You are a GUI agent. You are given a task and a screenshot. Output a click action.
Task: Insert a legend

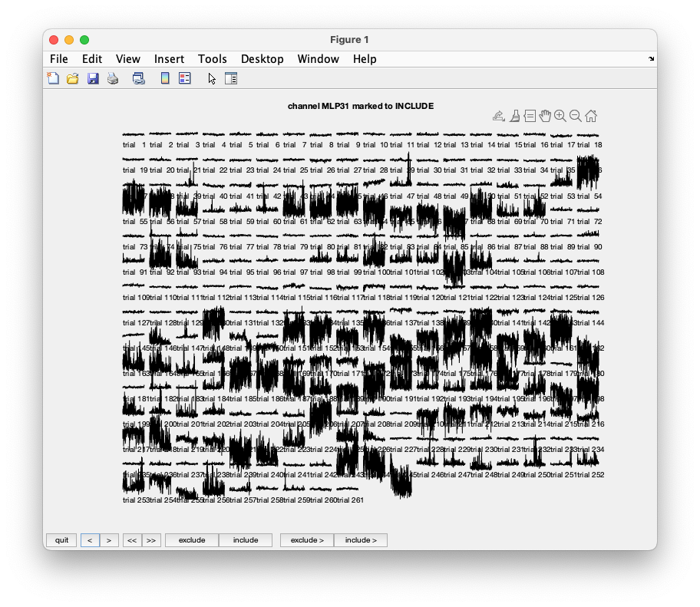[184, 78]
